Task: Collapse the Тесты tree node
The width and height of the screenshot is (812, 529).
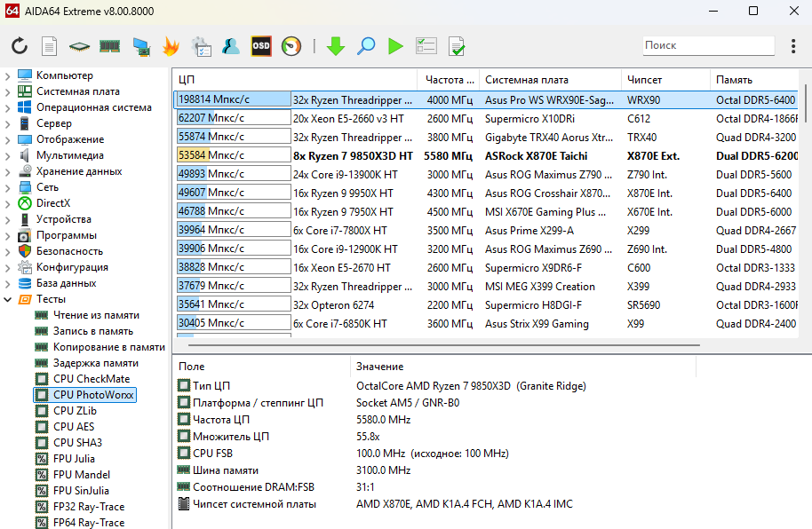Action: [x=7, y=300]
